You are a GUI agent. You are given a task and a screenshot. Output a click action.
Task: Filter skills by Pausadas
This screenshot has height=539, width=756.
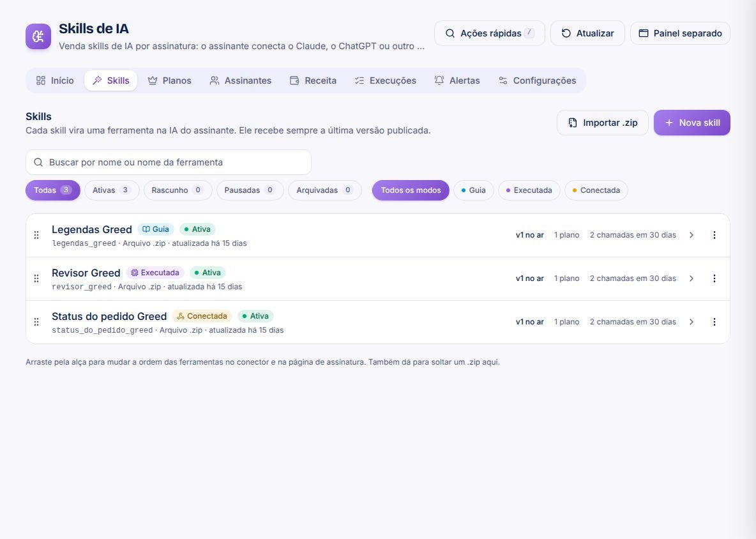click(x=250, y=190)
